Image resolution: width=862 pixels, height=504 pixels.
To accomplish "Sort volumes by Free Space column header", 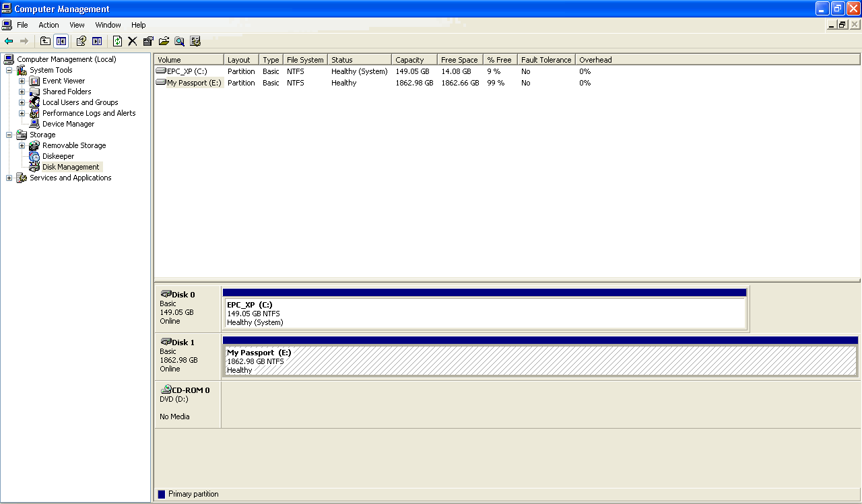I will pyautogui.click(x=459, y=60).
